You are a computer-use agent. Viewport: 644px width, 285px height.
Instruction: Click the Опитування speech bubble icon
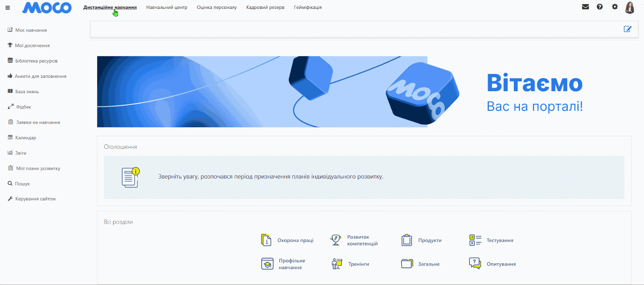pyautogui.click(x=475, y=264)
